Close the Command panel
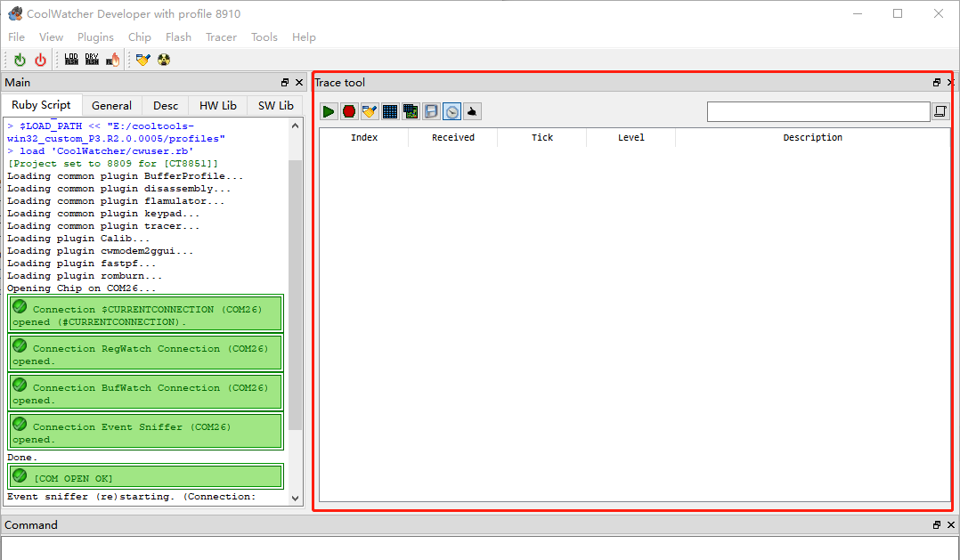 (x=951, y=525)
